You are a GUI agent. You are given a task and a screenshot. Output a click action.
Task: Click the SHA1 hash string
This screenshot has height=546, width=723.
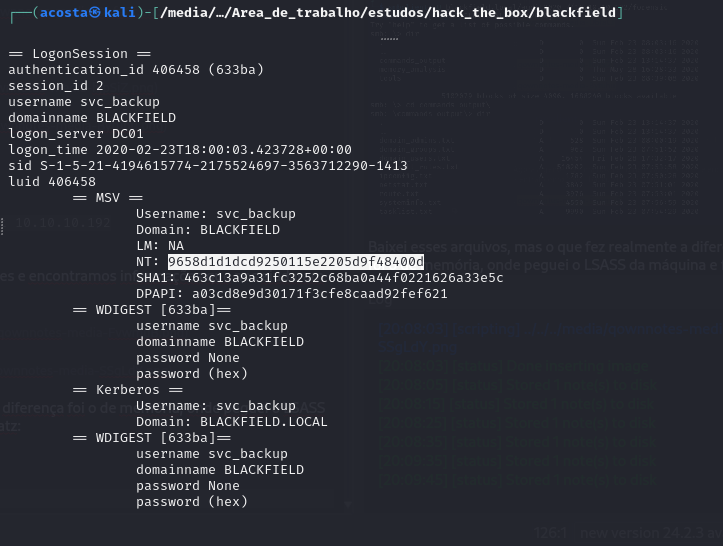[344, 278]
